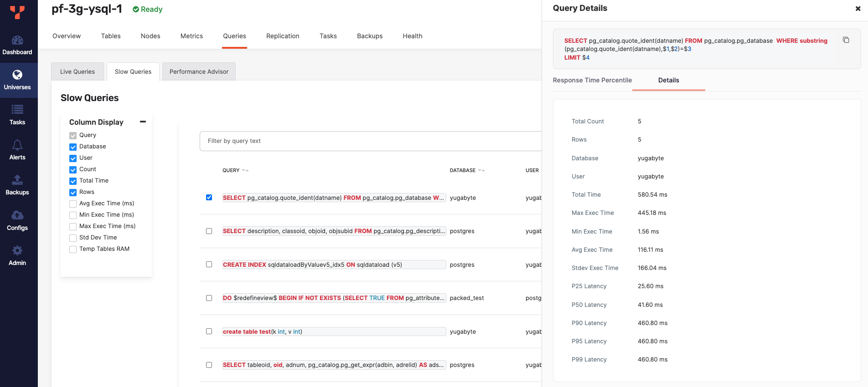Switch to the Metrics tab
Image resolution: width=868 pixels, height=387 pixels.
[x=191, y=36]
